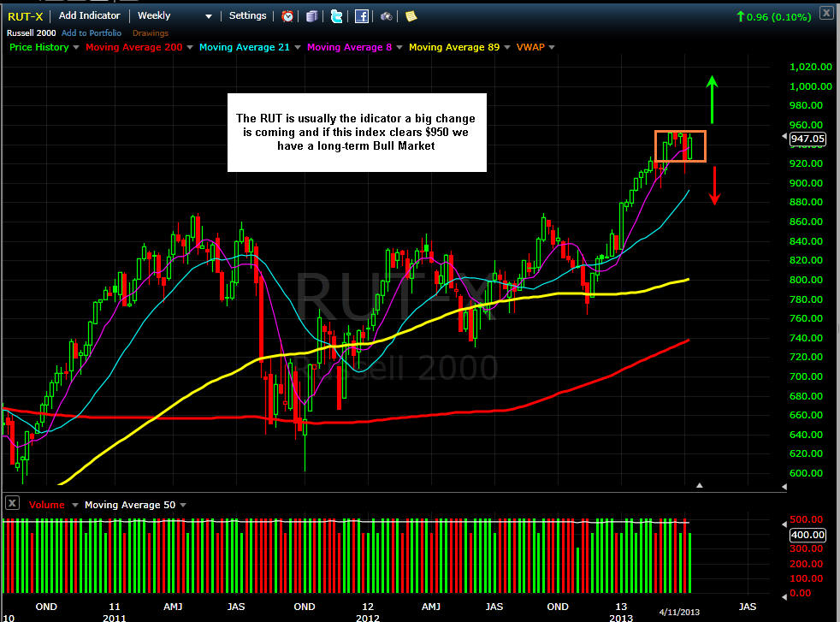Expand the Volume indicator dropdown arrow
Image resolution: width=840 pixels, height=622 pixels.
75,505
